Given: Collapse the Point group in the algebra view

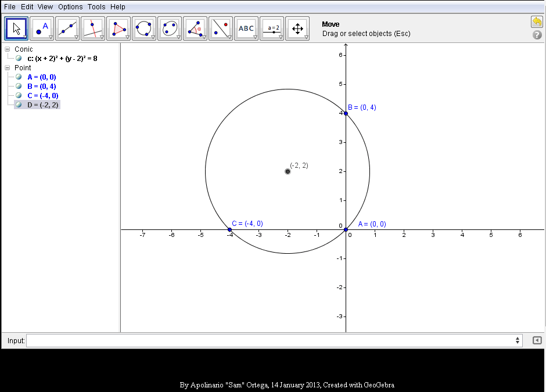Looking at the screenshot, I should (6, 67).
